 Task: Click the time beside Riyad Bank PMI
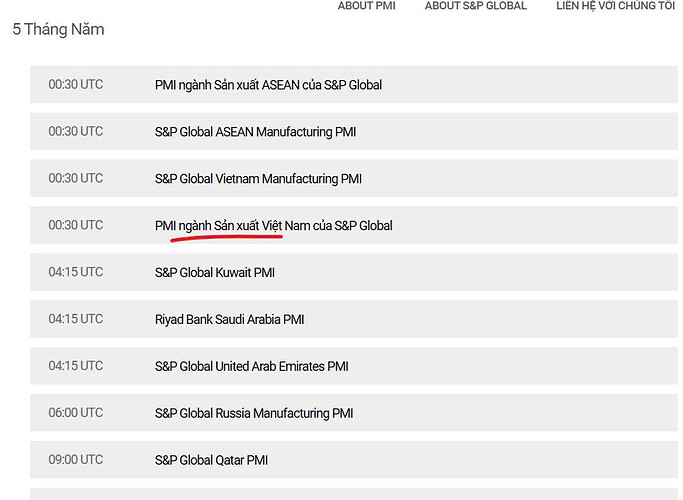tap(76, 319)
